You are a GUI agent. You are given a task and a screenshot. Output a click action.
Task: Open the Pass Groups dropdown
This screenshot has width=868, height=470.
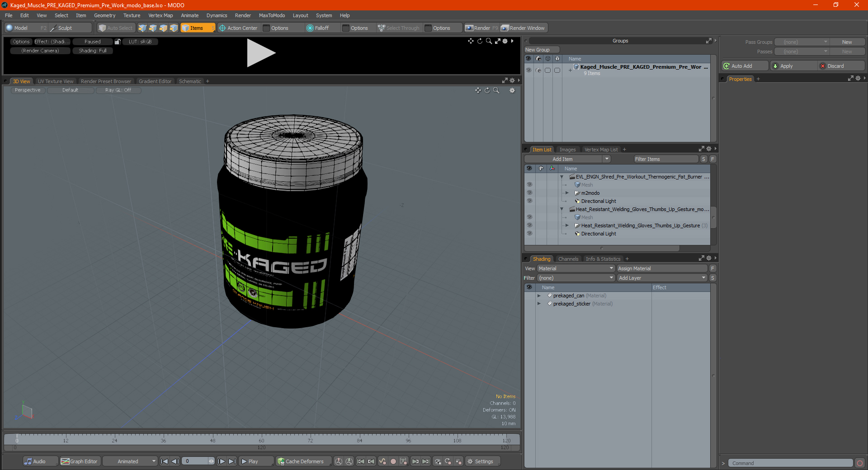coord(802,42)
